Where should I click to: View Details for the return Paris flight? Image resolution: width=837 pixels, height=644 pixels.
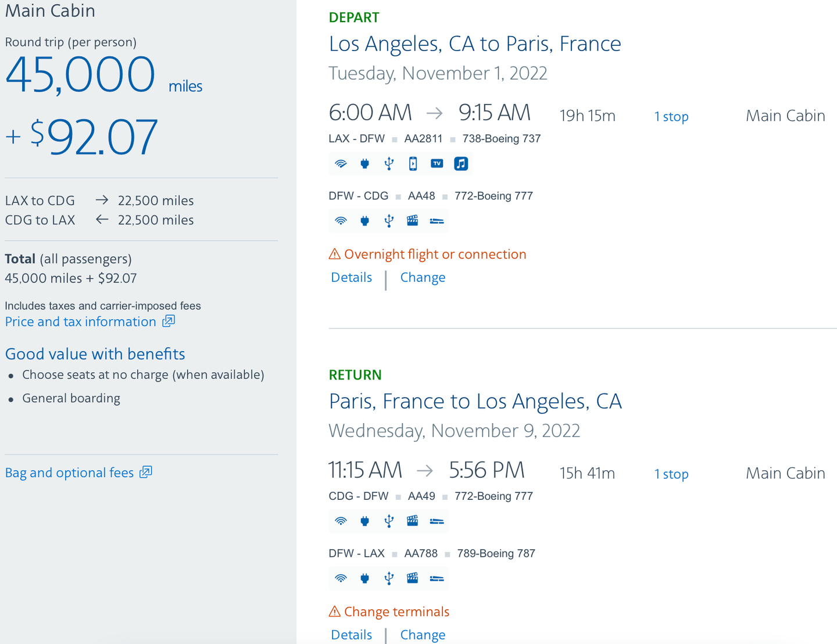[351, 635]
